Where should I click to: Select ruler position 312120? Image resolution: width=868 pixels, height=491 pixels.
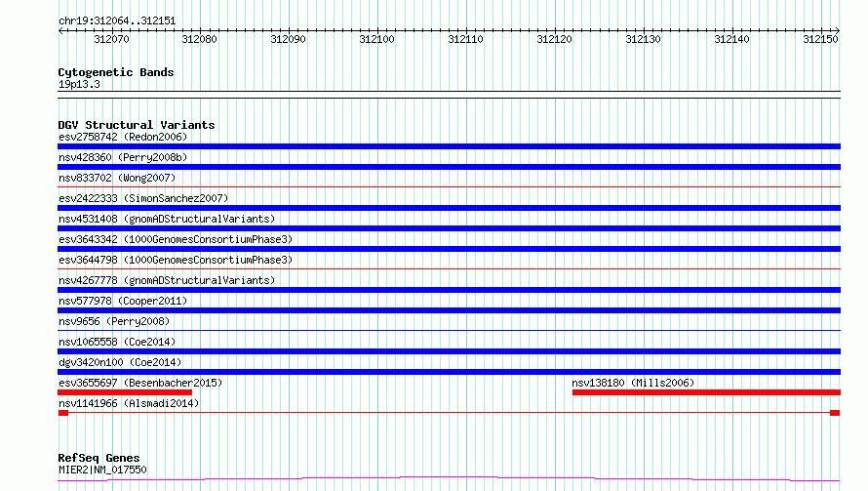coord(554,39)
